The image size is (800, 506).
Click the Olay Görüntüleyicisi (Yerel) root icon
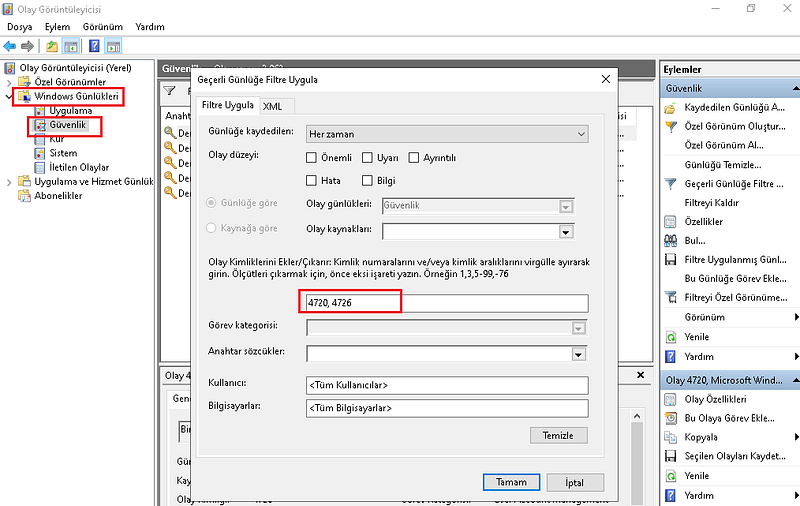pos(10,68)
